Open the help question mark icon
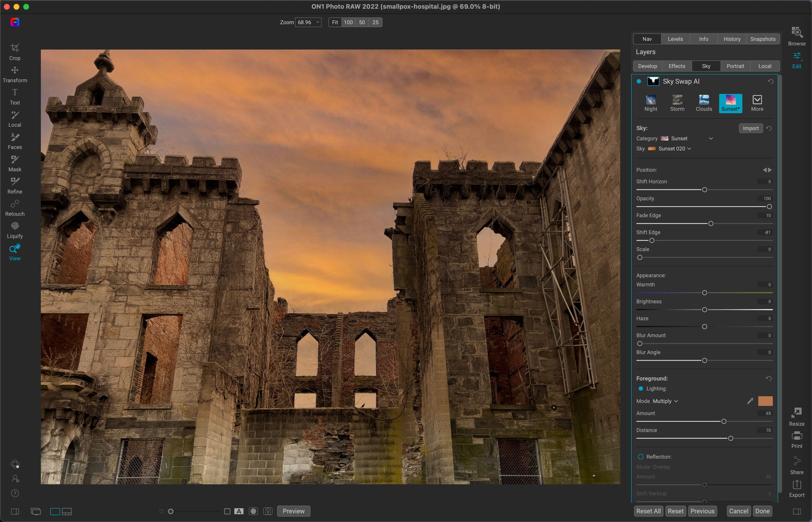Screen dimensions: 812x522 15,493
